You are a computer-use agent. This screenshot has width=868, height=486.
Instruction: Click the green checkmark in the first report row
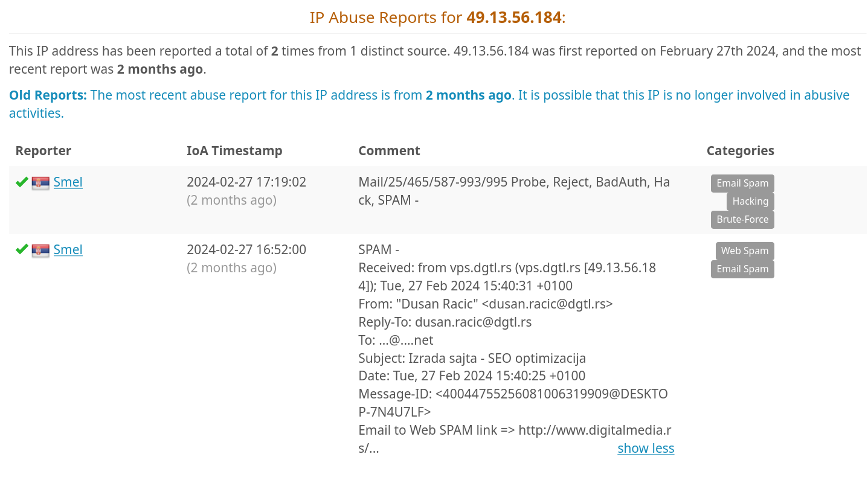tap(22, 182)
